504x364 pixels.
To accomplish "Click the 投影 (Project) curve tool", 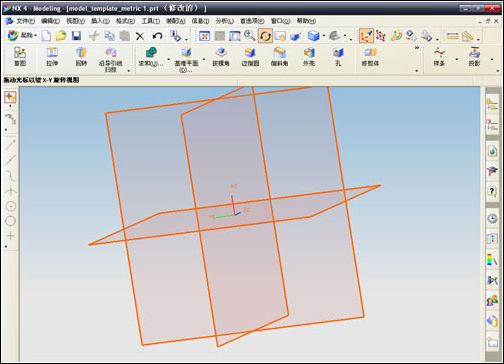I will coord(474,57).
